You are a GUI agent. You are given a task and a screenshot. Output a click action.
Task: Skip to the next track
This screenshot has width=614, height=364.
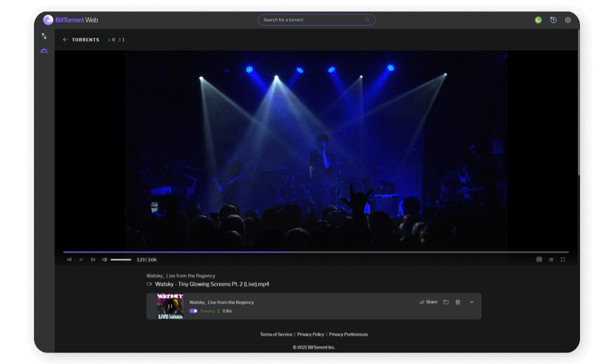[x=93, y=260]
